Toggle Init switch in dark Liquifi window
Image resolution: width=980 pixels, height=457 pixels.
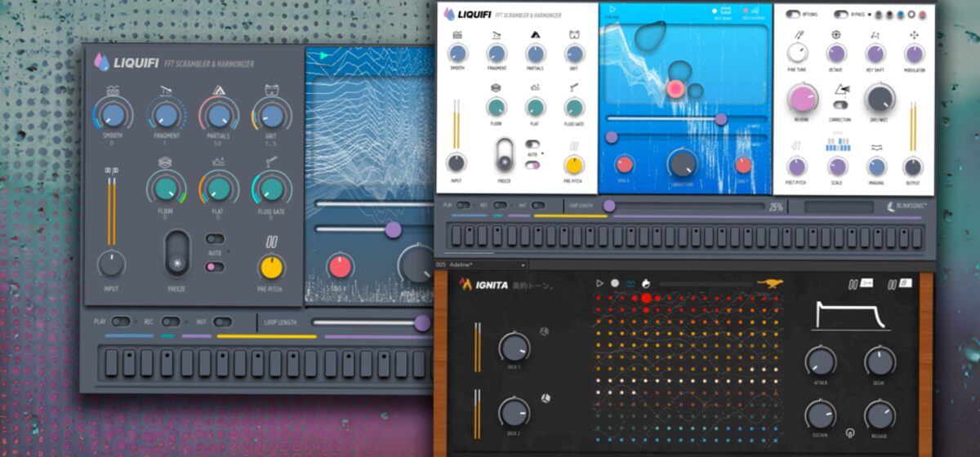click(222, 322)
